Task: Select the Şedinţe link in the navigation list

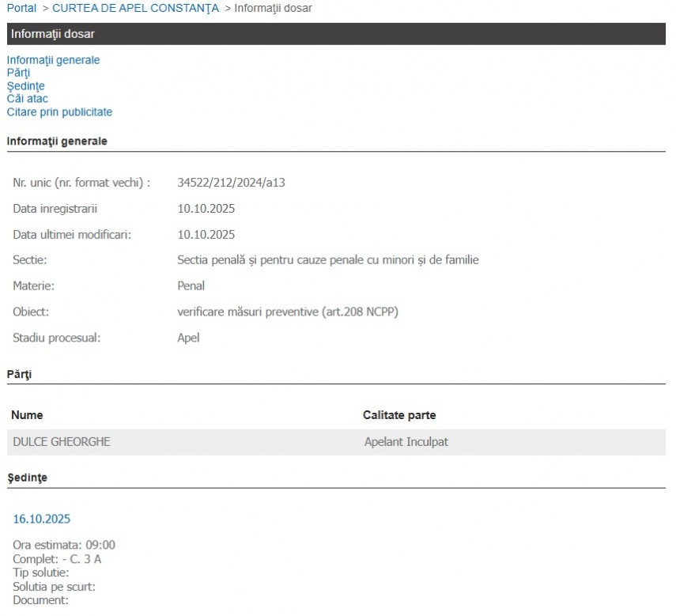Action: [25, 86]
